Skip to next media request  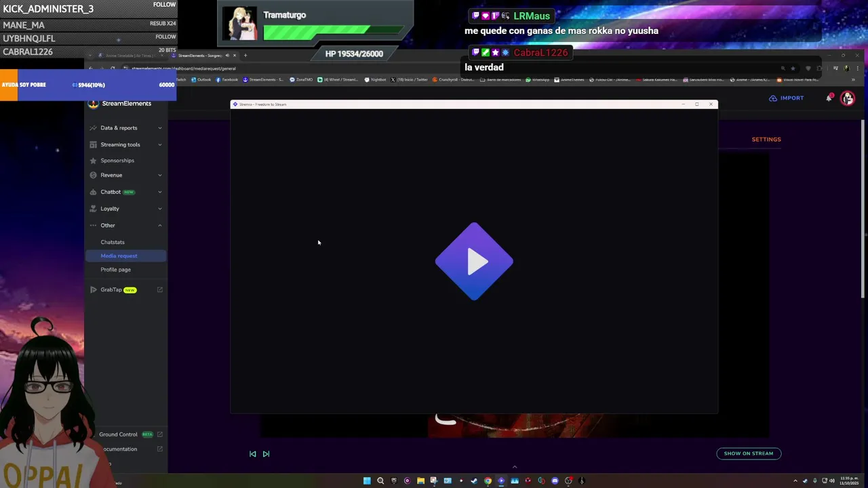coord(266,454)
